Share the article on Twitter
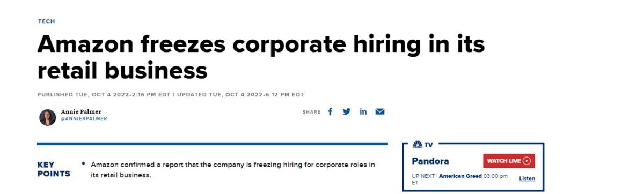The image size is (644, 194). (x=347, y=111)
